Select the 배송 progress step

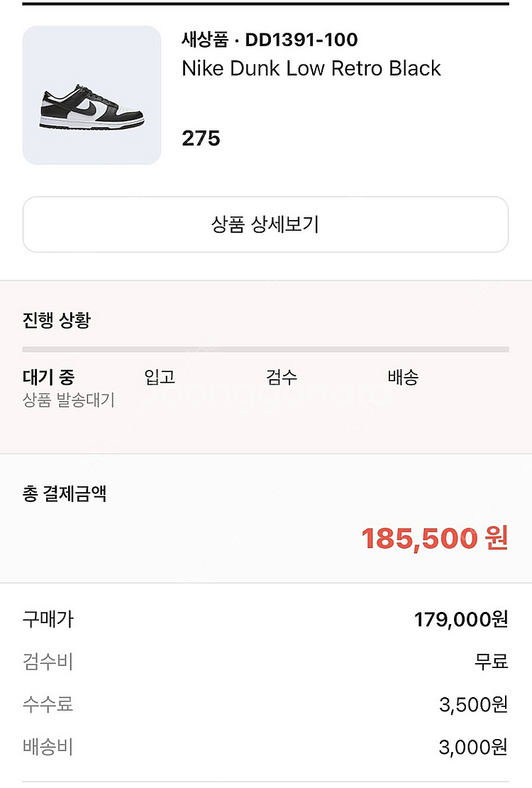(x=403, y=376)
